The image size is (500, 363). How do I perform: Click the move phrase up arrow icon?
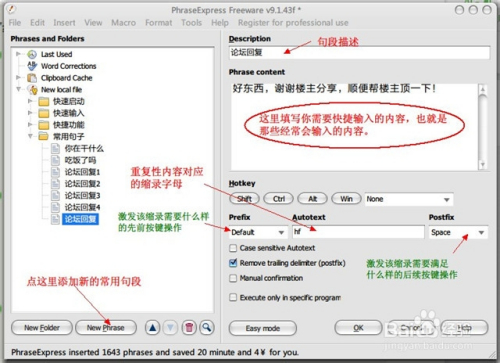coord(152,328)
